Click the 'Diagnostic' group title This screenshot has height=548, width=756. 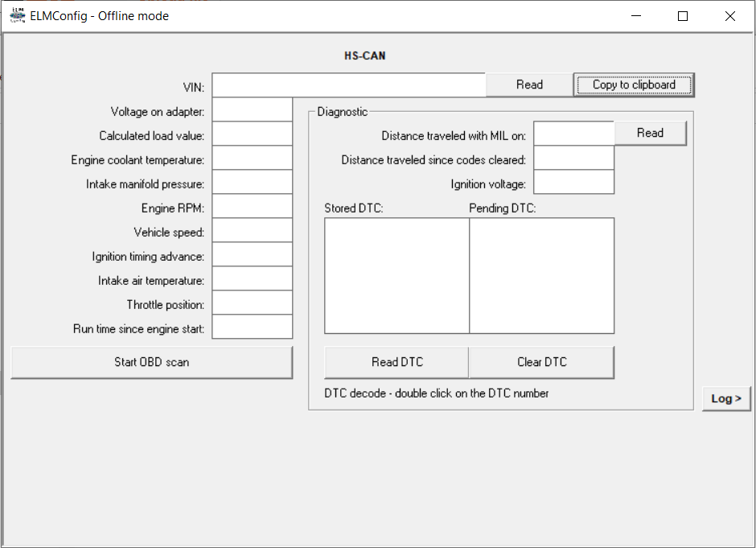[x=343, y=112]
